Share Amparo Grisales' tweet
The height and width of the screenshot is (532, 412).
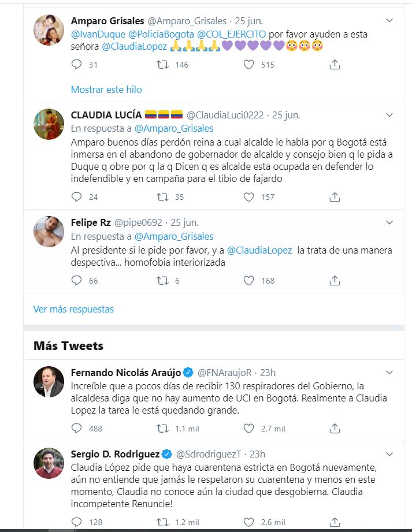click(334, 65)
